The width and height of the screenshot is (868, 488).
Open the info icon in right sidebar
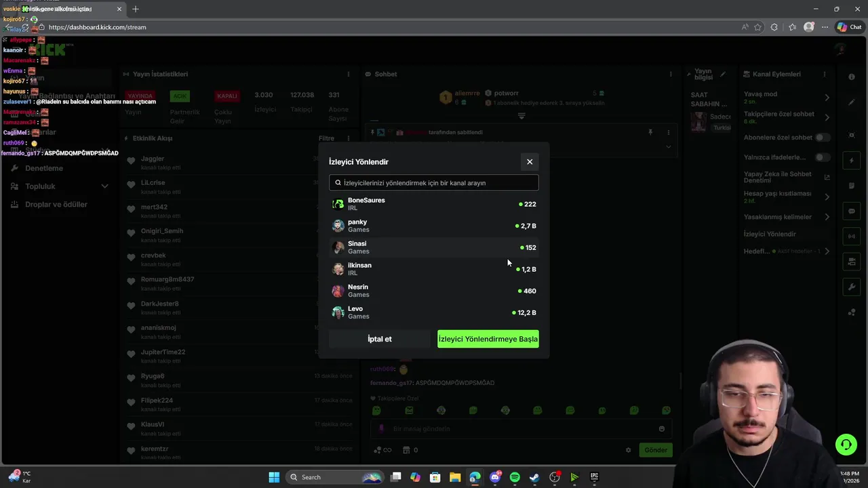tap(852, 77)
